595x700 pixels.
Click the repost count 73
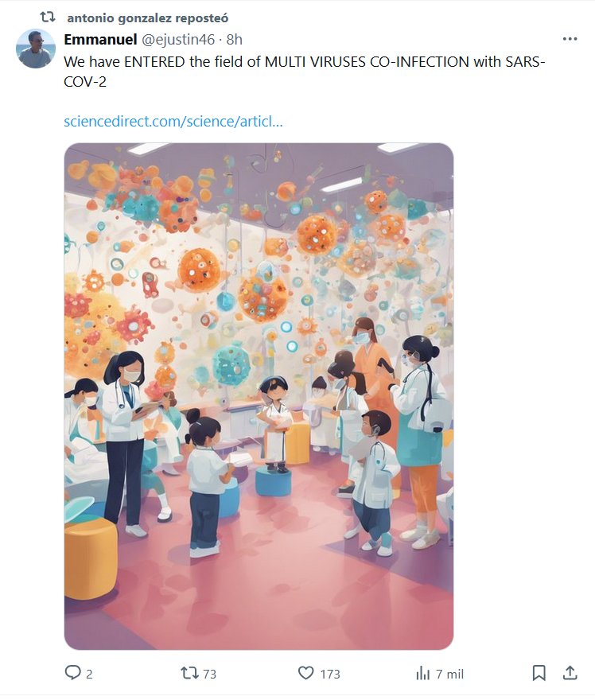(x=209, y=674)
